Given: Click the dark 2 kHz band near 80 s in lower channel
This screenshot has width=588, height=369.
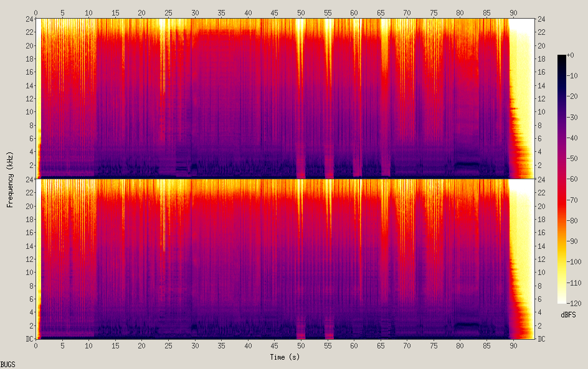Looking at the screenshot, I should pyautogui.click(x=467, y=324).
